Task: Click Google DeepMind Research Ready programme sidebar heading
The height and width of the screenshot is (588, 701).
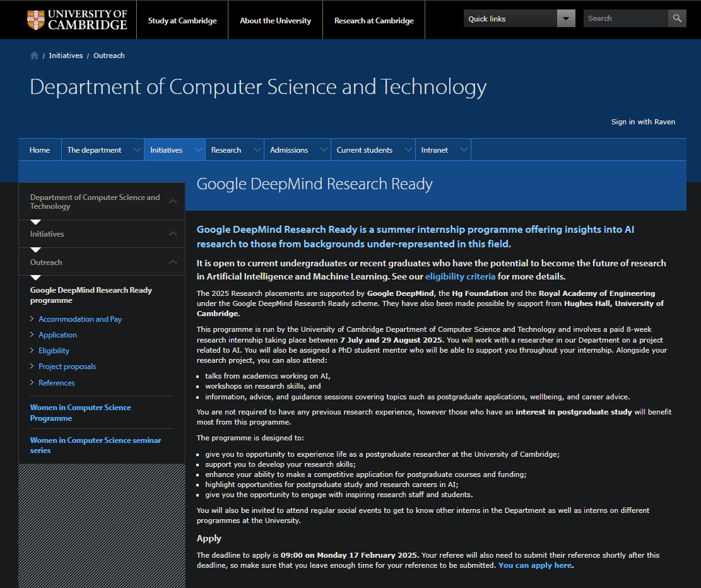Action: coord(91,295)
